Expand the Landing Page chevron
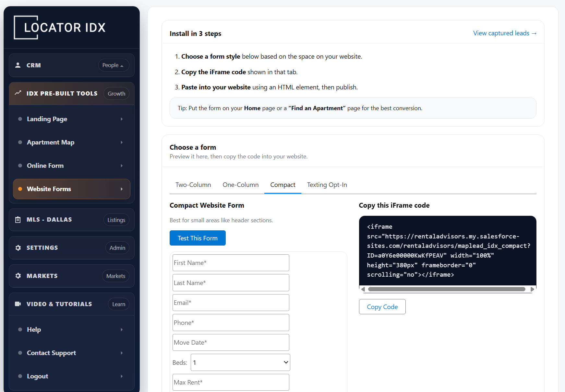The image size is (565, 392). tap(122, 119)
